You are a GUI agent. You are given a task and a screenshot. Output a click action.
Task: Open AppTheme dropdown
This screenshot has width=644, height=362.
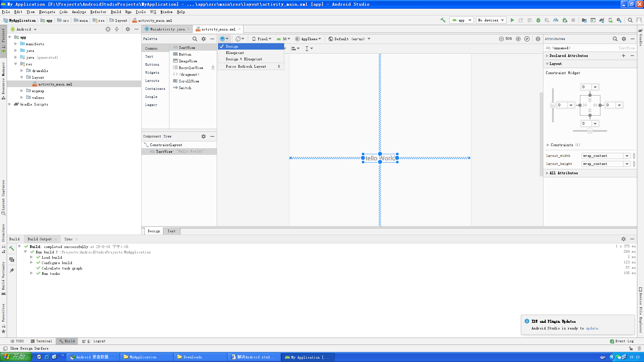click(308, 39)
